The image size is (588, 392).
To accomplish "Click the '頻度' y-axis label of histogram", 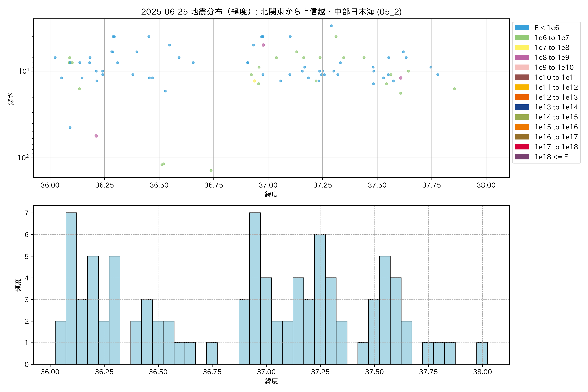I will [x=18, y=285].
